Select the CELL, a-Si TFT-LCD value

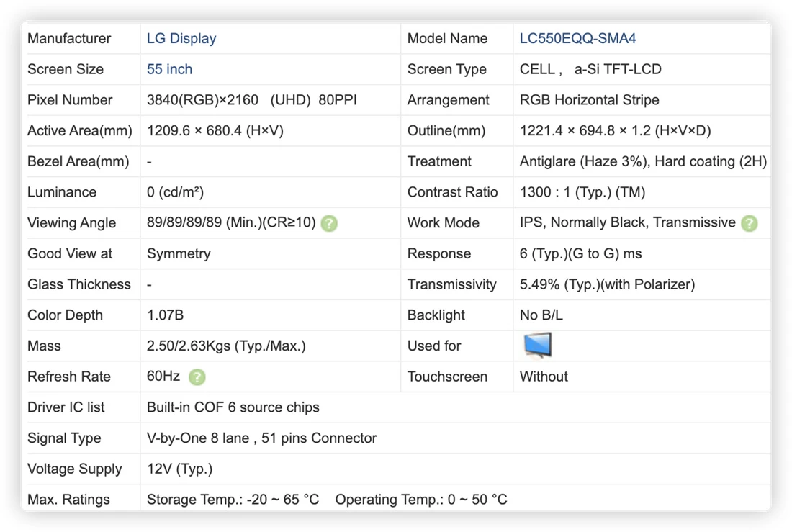[590, 69]
